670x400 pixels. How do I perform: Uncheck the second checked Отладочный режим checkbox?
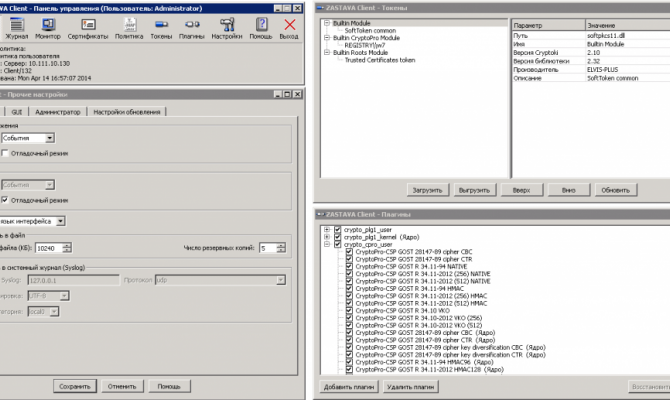(5, 200)
